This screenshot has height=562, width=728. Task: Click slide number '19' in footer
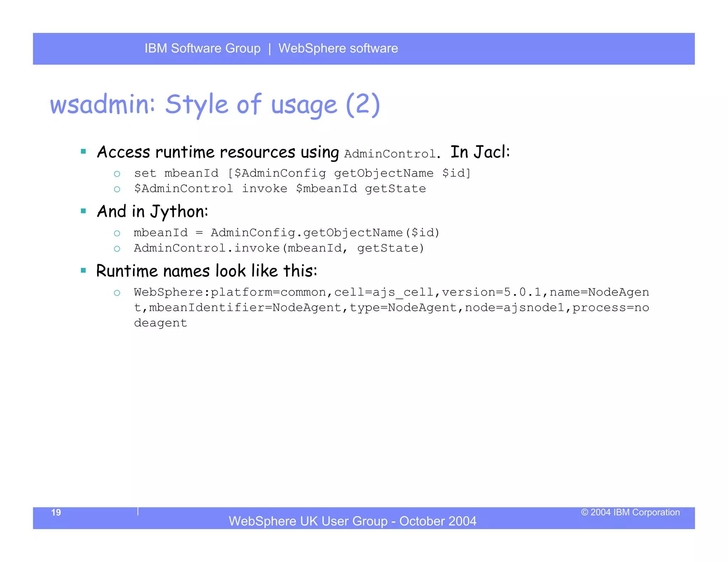pyautogui.click(x=56, y=512)
